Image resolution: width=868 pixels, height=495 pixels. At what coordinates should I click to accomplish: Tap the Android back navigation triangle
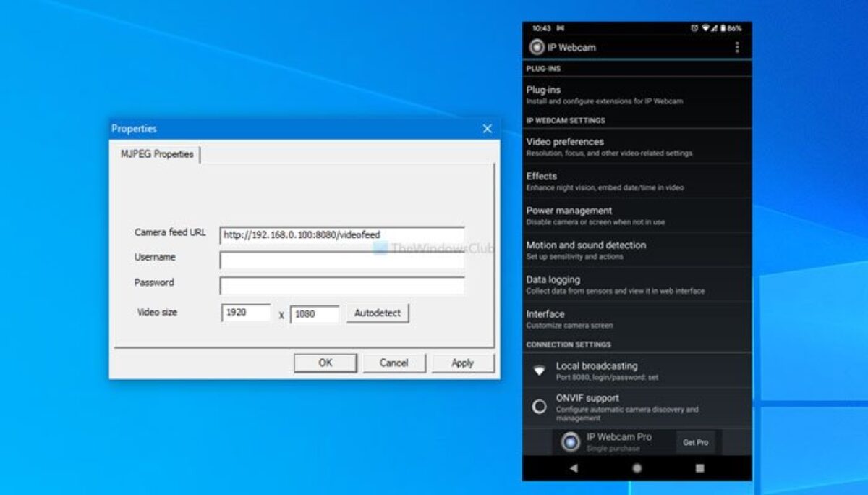click(574, 468)
